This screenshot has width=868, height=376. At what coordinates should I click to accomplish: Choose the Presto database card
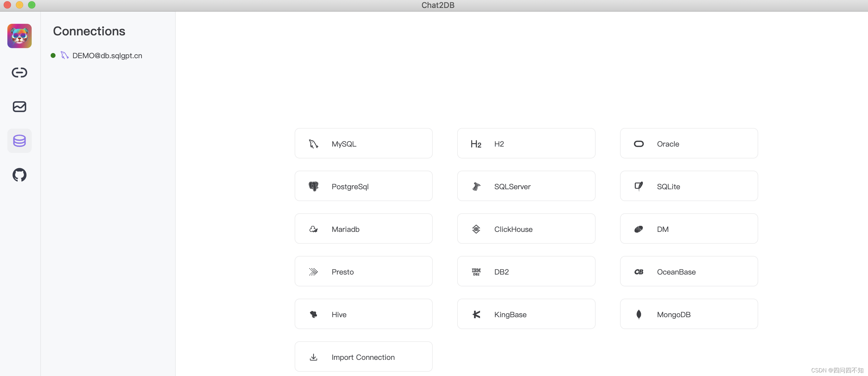364,272
